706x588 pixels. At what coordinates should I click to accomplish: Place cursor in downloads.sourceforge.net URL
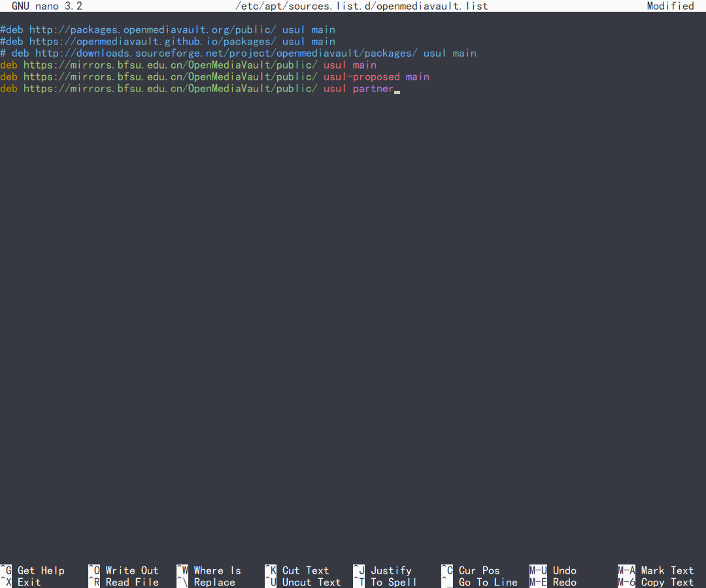tap(226, 53)
